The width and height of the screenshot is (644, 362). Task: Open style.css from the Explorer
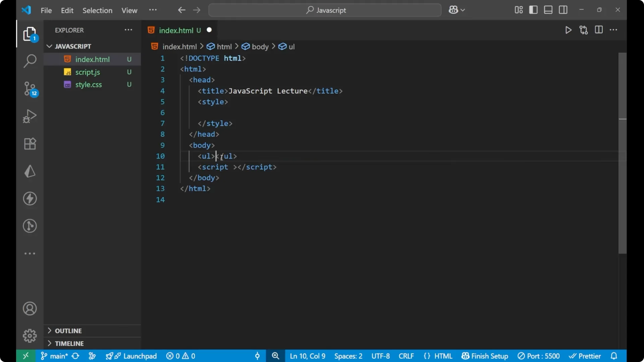(88, 85)
